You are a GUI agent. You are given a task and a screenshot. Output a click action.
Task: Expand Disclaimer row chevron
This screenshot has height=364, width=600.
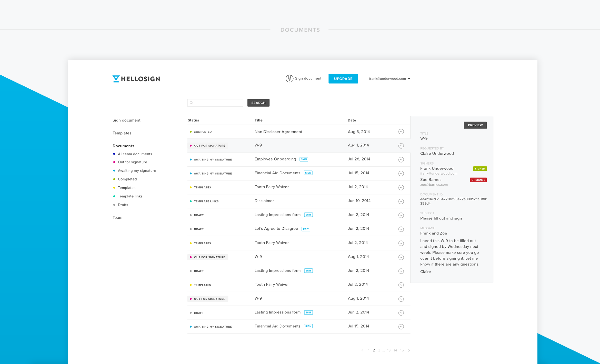click(x=401, y=201)
